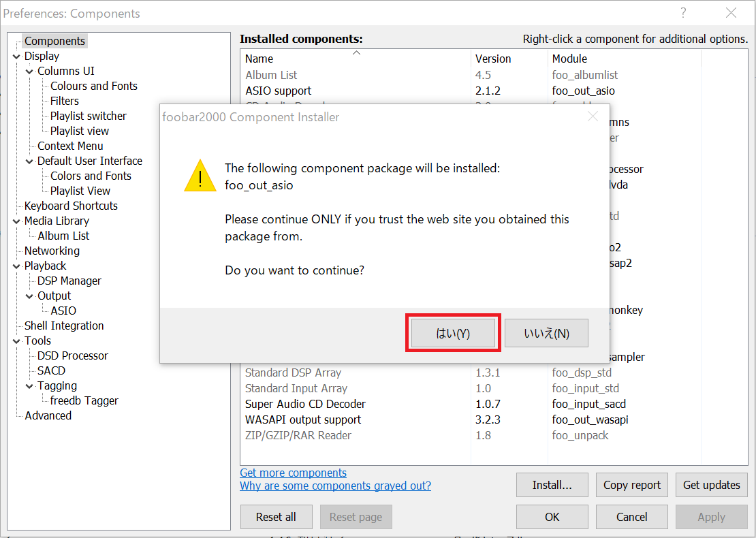Collapse the Media Library node

pos(17,221)
